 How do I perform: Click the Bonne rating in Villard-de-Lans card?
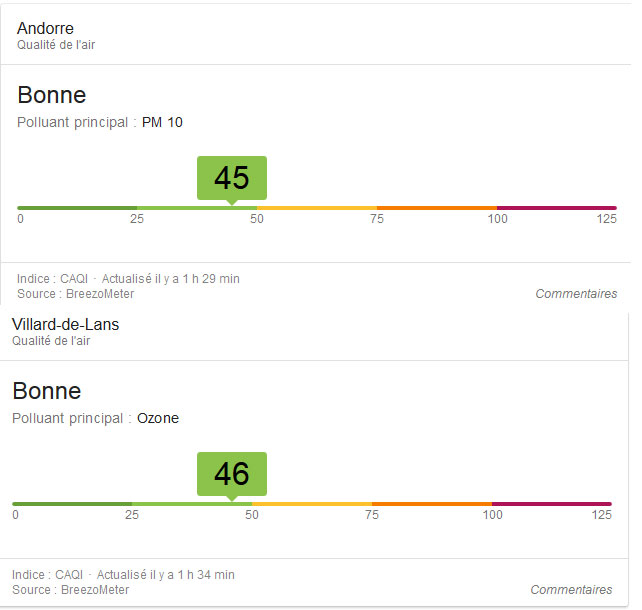pos(47,391)
